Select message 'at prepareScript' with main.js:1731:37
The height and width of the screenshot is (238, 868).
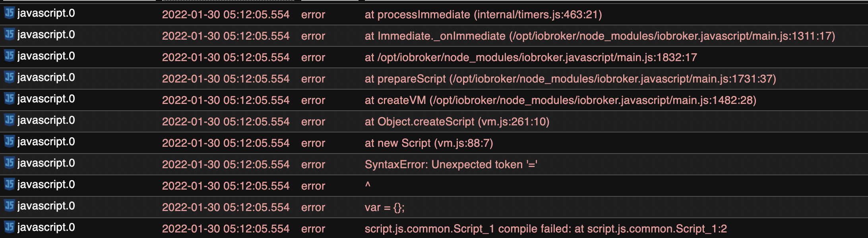(570, 79)
